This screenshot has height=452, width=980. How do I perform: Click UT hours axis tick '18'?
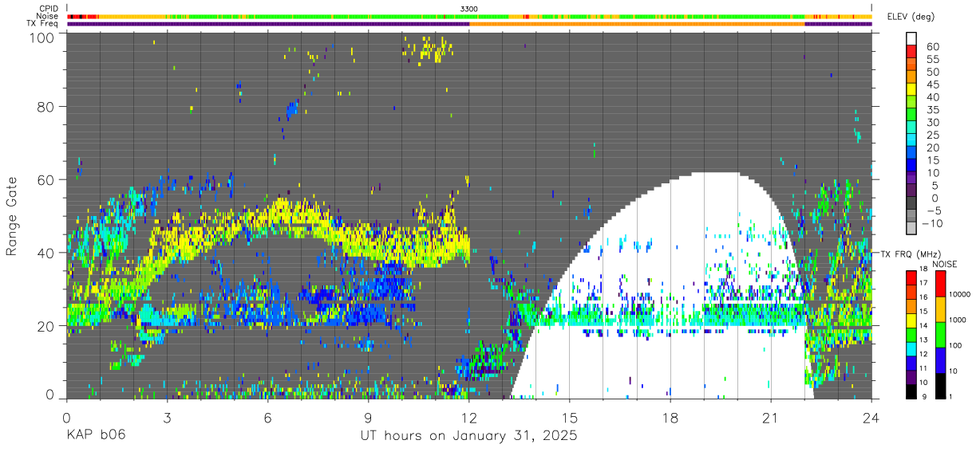pyautogui.click(x=670, y=417)
